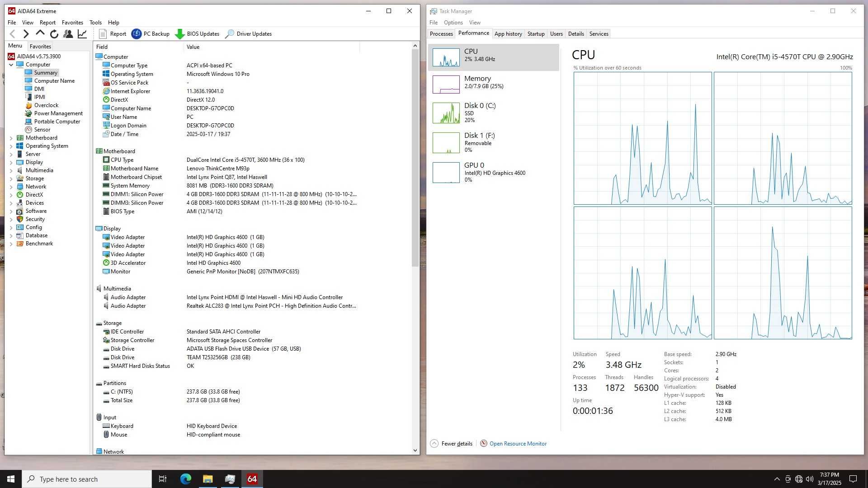Screen dimensions: 868x488
Task: Open Task Manager Options menu
Action: click(x=453, y=23)
